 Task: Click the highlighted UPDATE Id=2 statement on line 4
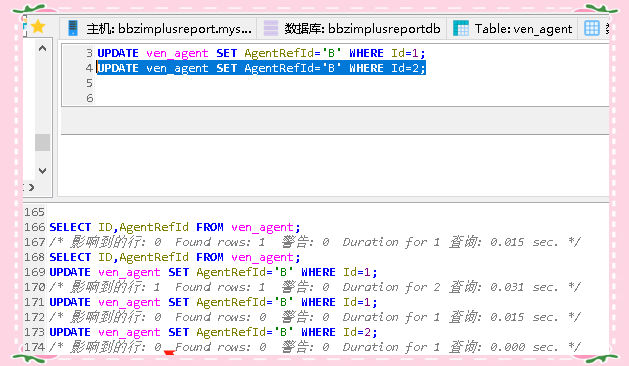click(x=261, y=68)
